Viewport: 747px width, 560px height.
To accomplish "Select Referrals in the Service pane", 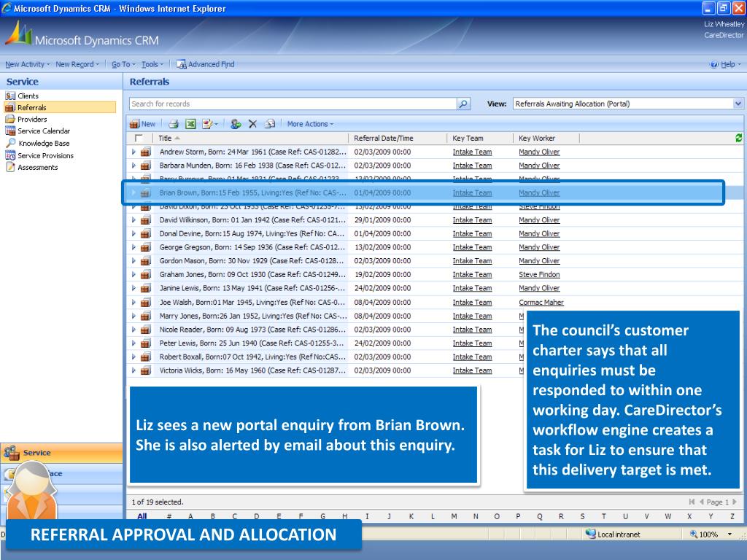I will pyautogui.click(x=60, y=108).
